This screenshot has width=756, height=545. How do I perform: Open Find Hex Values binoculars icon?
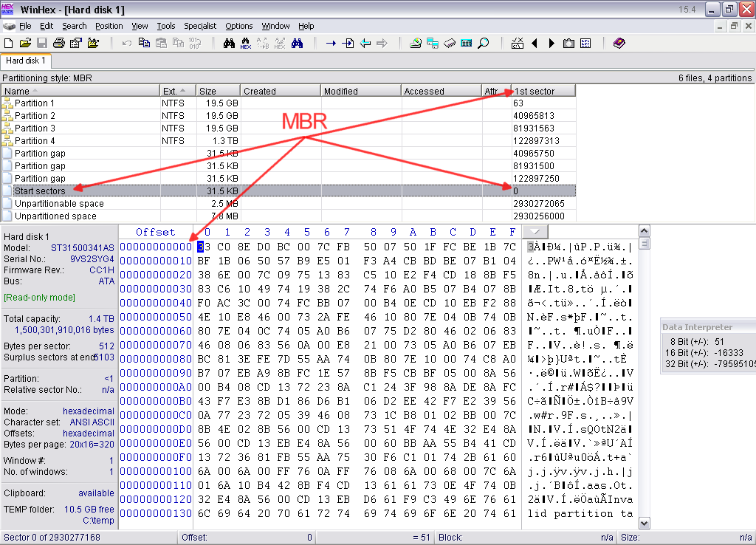click(246, 44)
